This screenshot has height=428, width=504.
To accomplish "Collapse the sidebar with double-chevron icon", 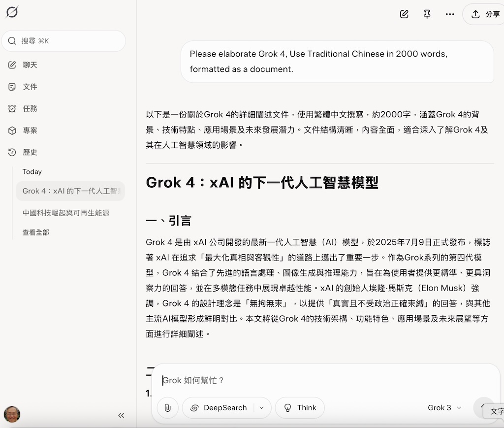I will (x=121, y=416).
